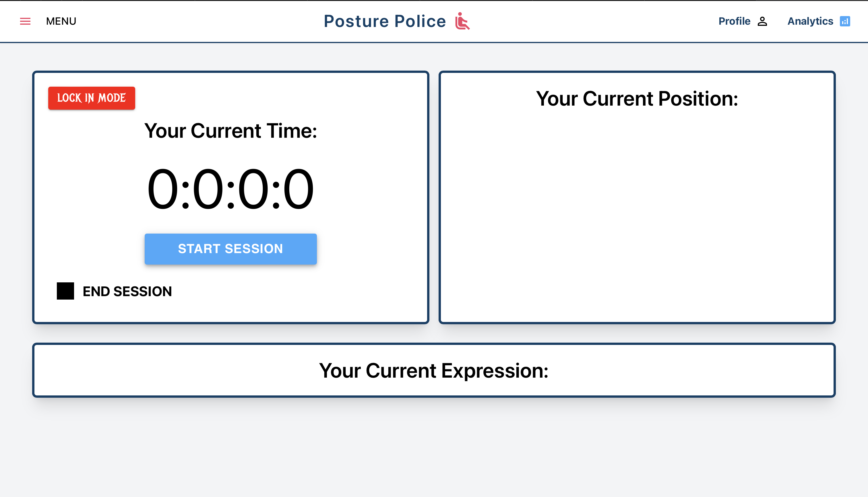Enable Lock In Mode

tap(92, 98)
